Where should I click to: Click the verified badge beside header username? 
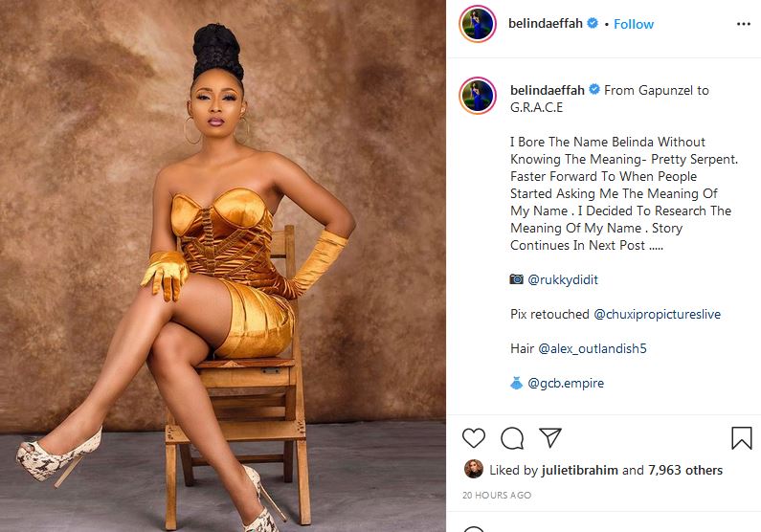point(593,23)
